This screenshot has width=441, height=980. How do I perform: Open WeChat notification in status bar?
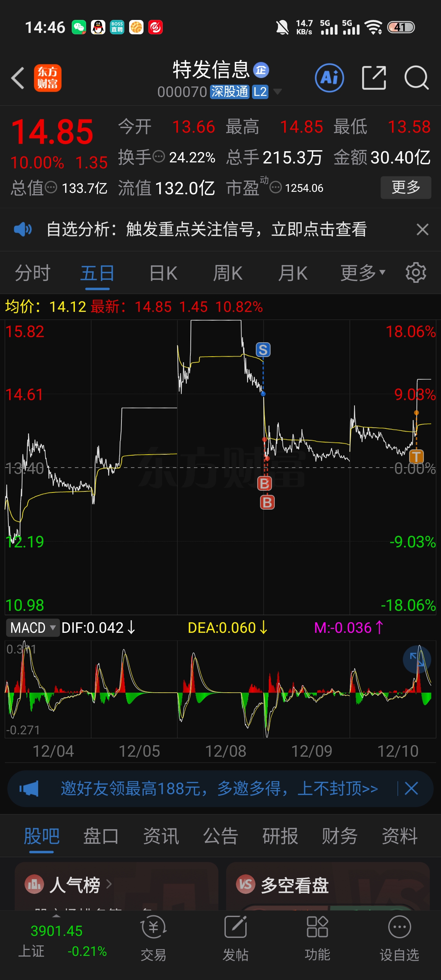coord(79,27)
